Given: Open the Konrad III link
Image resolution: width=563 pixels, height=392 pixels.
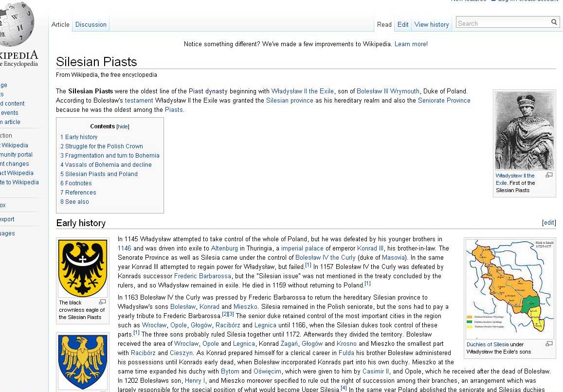Looking at the screenshot, I should click(x=370, y=249).
